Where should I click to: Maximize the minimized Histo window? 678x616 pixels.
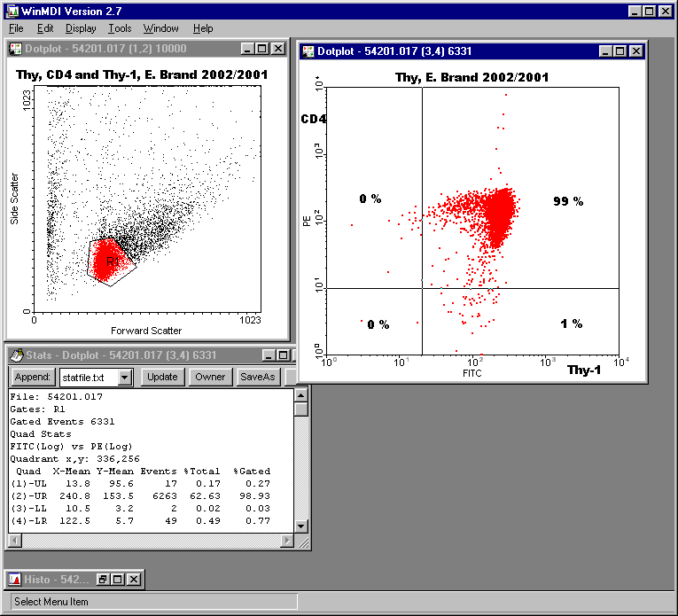tap(118, 580)
